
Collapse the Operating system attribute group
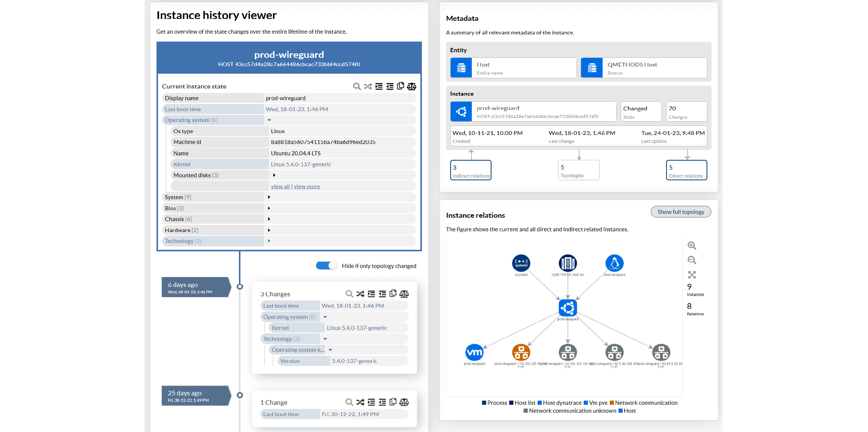[269, 120]
